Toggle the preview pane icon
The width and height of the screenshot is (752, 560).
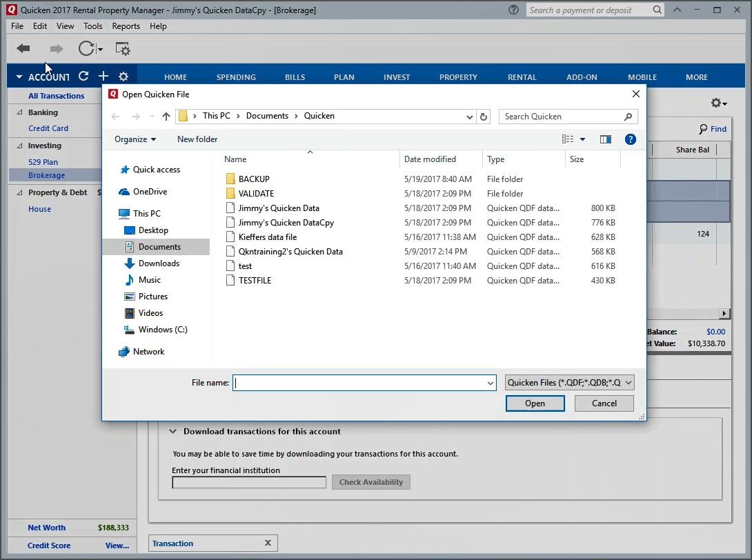pyautogui.click(x=605, y=139)
